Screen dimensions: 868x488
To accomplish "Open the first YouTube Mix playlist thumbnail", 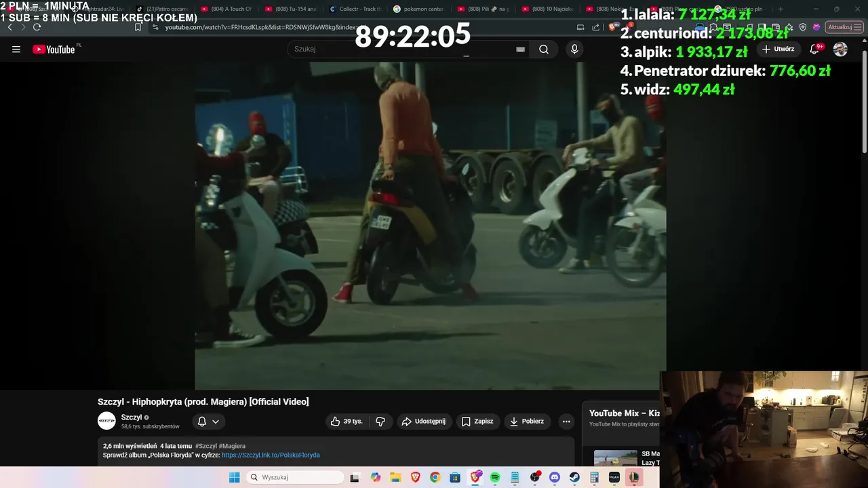I will click(x=615, y=458).
